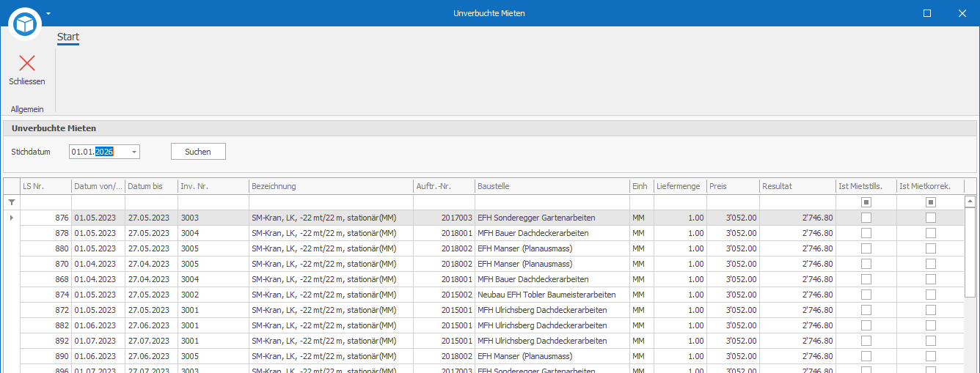Click 'EFH Manser (Planausmass)' in row 890
This screenshot has height=373, width=980.
click(552, 356)
